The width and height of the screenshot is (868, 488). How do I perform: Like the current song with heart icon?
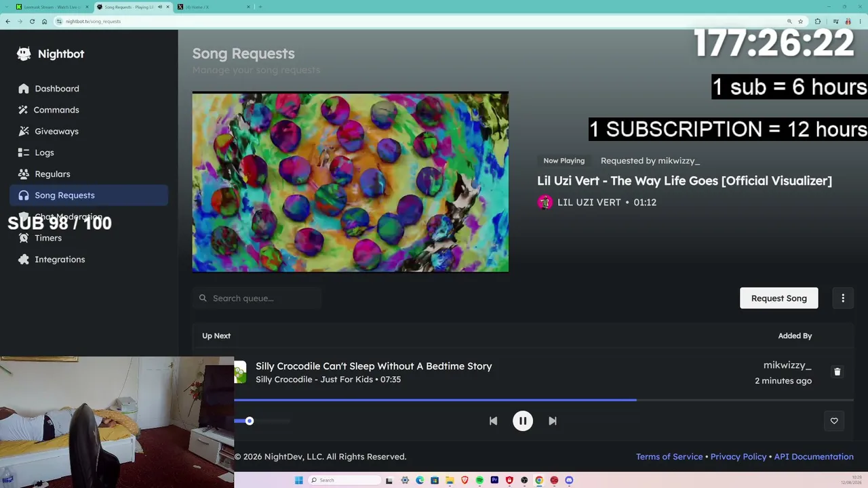834,421
